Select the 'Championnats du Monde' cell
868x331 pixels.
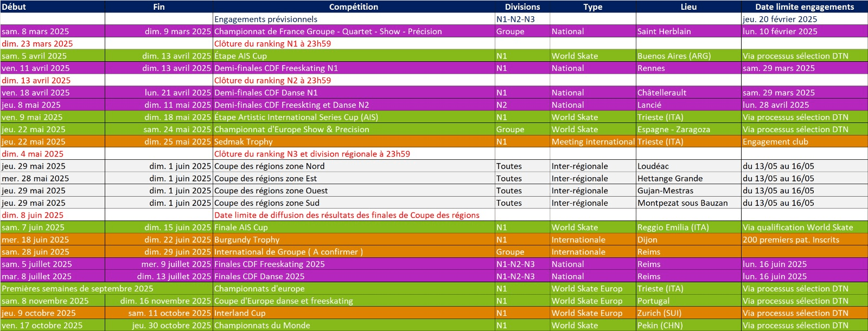pos(354,326)
